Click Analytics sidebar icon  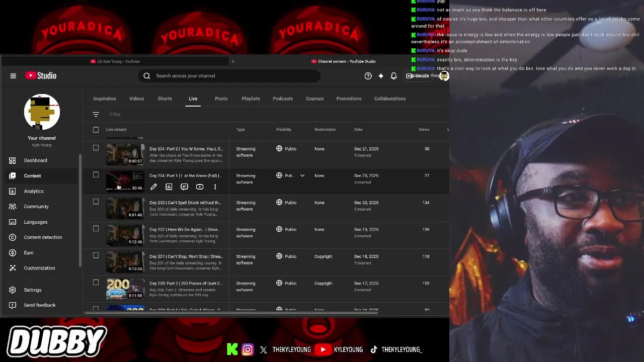coord(13,191)
